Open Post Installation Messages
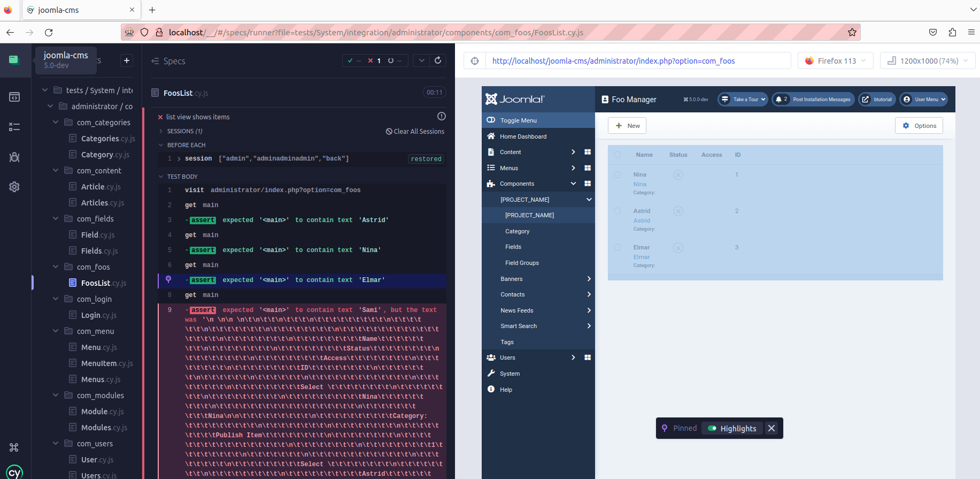 [813, 100]
